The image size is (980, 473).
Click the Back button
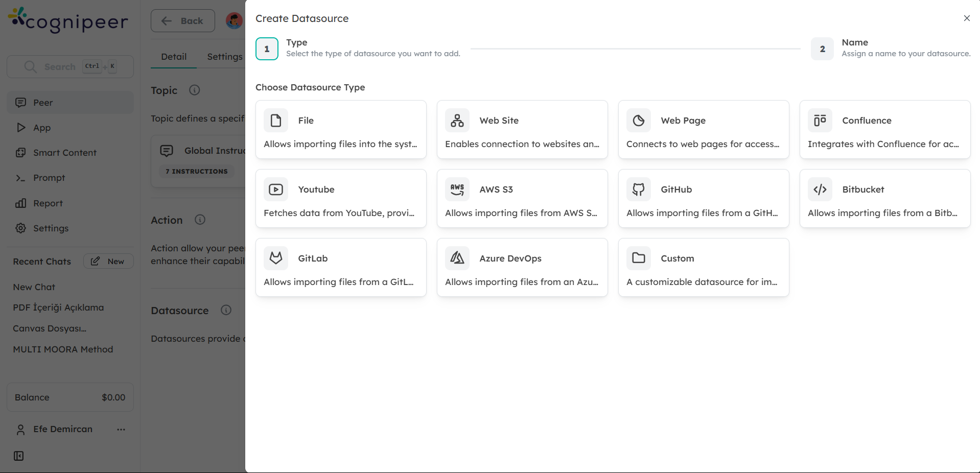pyautogui.click(x=182, y=20)
